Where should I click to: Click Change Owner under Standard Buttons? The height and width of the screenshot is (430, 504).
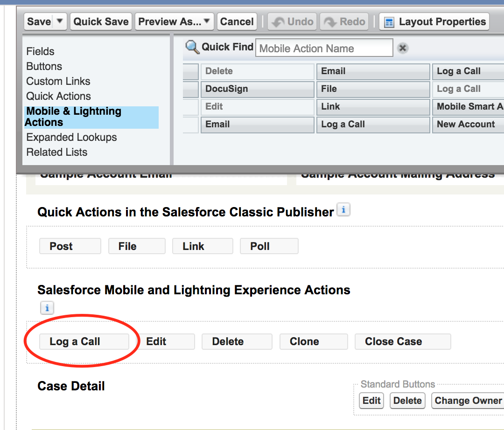[x=468, y=401]
